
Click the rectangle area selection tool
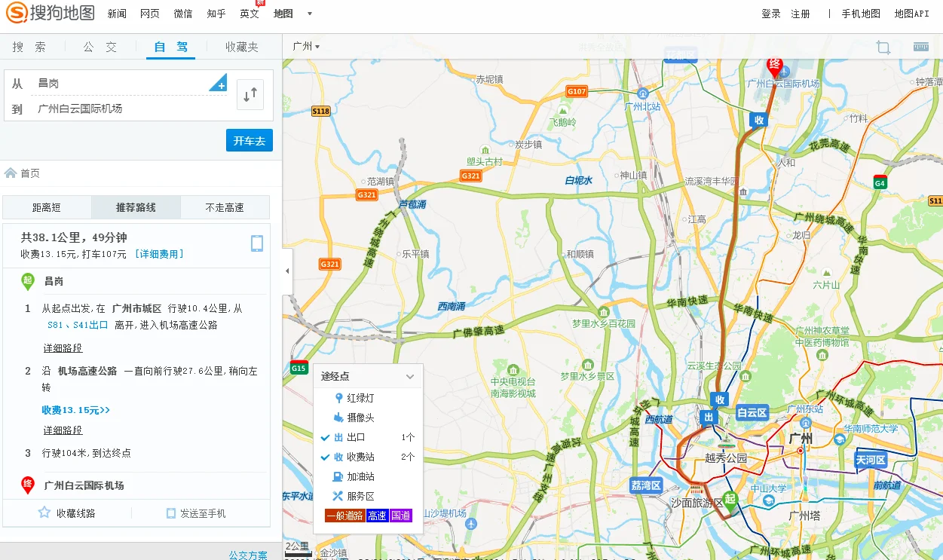[x=883, y=46]
